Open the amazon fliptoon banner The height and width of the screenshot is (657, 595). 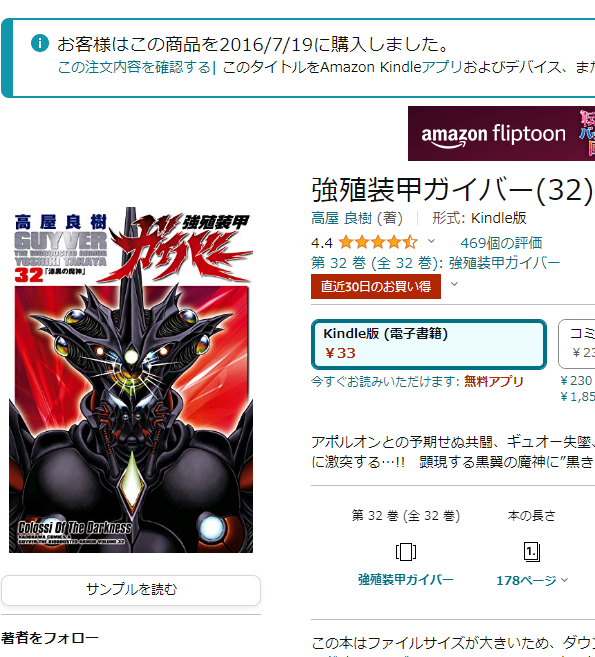[x=501, y=133]
